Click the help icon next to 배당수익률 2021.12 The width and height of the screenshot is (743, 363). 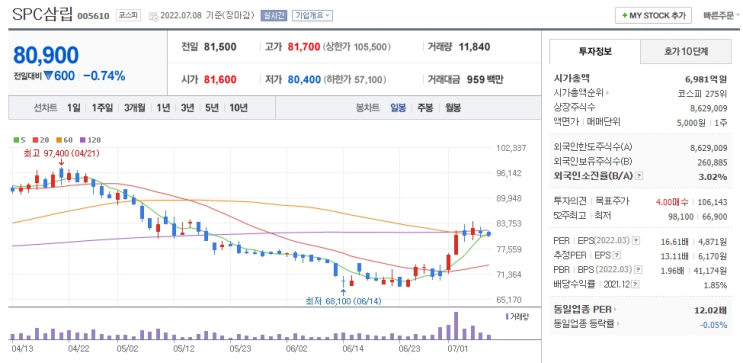click(x=635, y=284)
